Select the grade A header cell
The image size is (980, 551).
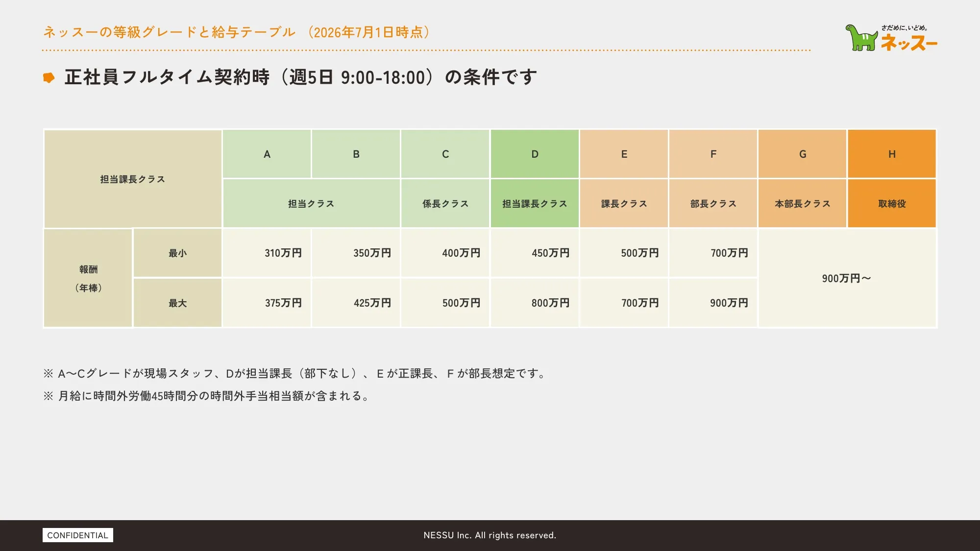(x=267, y=154)
